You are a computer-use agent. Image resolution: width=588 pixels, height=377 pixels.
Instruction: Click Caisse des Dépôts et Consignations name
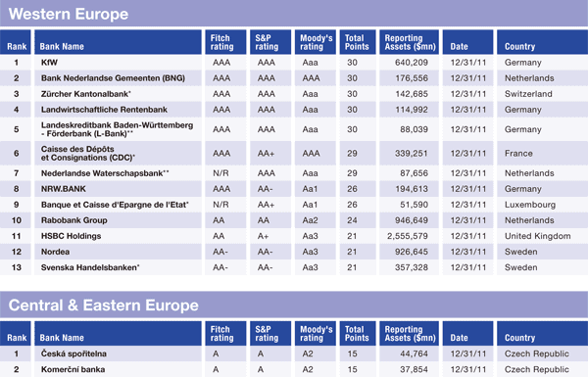tap(88, 154)
